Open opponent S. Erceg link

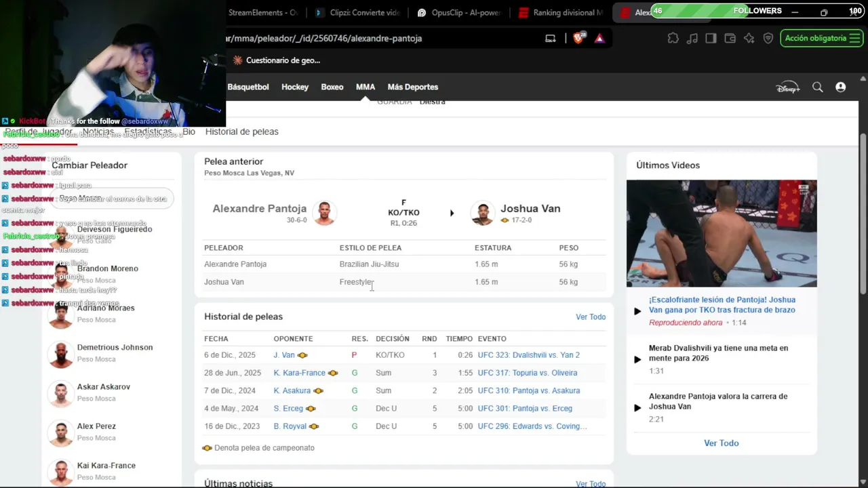point(288,408)
